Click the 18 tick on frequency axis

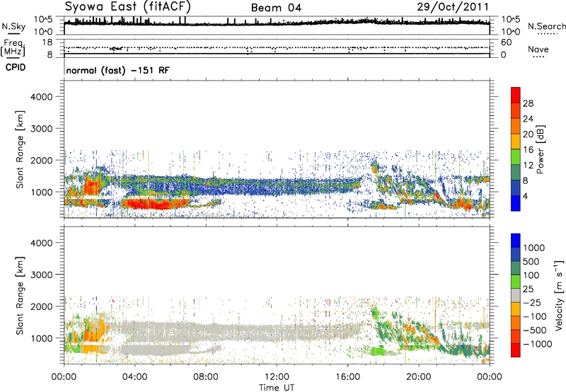point(47,42)
